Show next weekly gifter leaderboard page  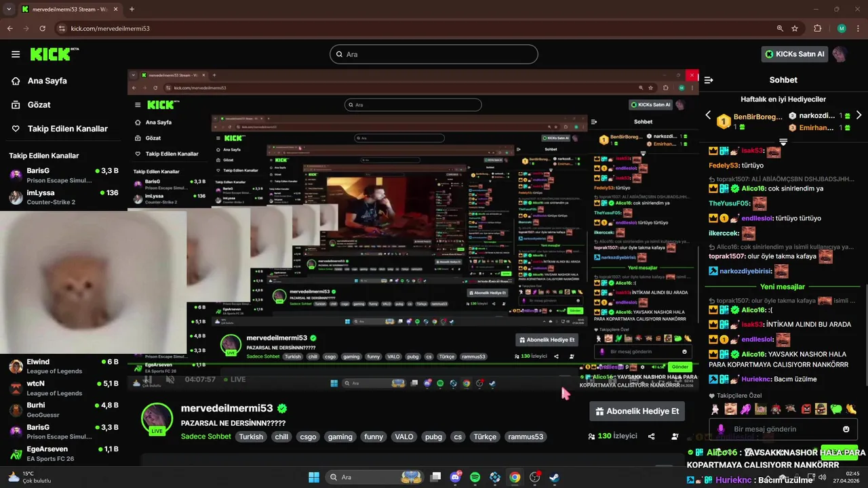click(x=859, y=115)
